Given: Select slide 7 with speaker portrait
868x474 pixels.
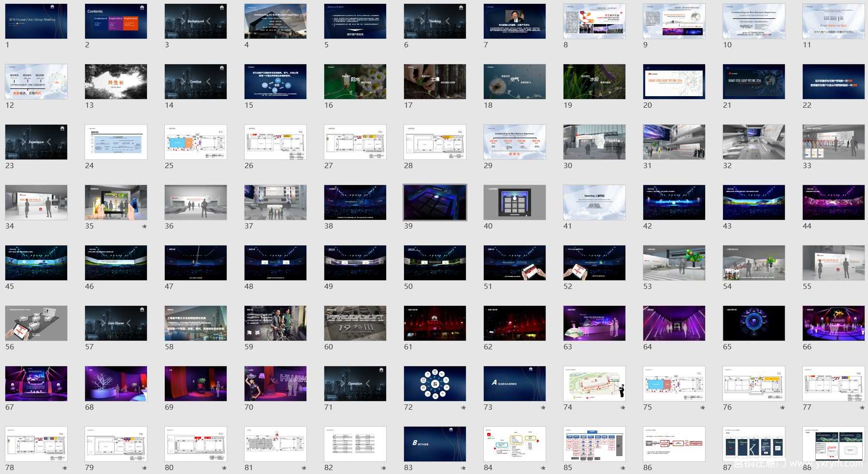Looking at the screenshot, I should (515, 21).
